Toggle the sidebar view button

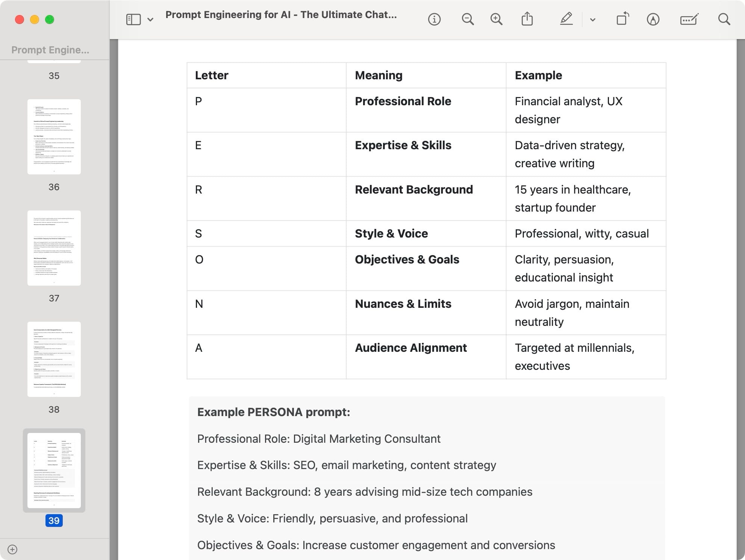pos(133,20)
